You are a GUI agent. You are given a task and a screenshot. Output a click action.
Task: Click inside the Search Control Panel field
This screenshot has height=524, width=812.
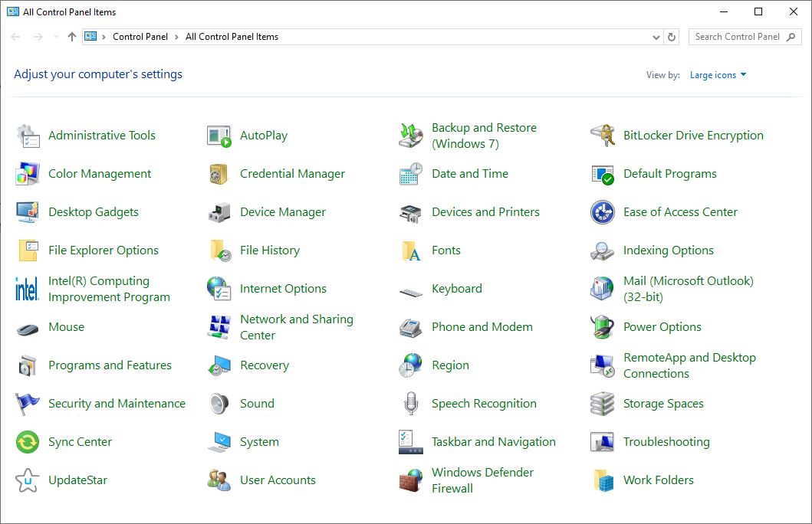736,36
